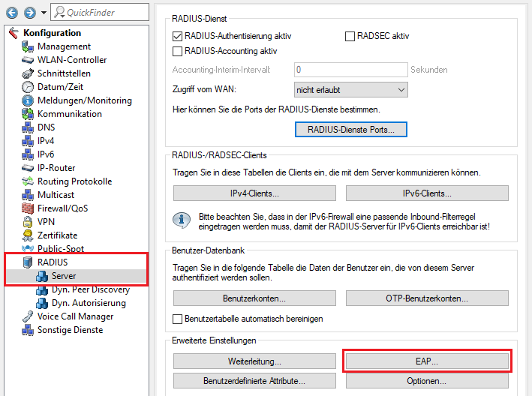This screenshot has height=396, width=532.
Task: Click the Accounting-Interim-Intervall input field
Action: pos(351,70)
